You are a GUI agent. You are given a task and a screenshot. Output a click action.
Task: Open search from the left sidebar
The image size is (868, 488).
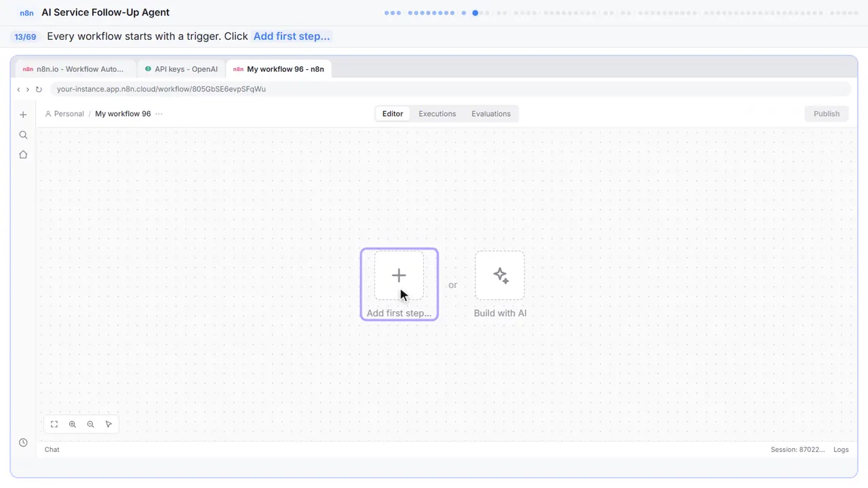point(23,135)
